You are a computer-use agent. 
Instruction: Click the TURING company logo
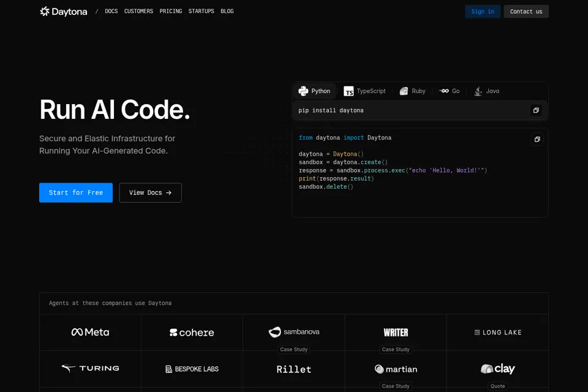[91, 368]
